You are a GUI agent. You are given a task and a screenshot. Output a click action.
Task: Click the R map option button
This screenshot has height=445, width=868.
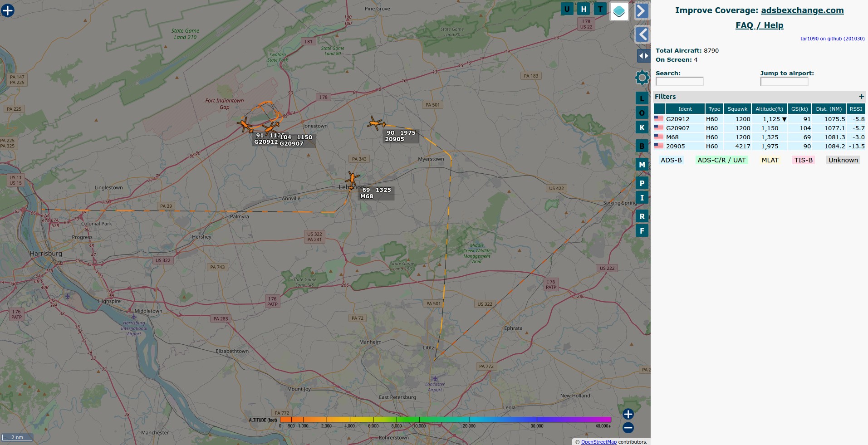[x=642, y=216]
